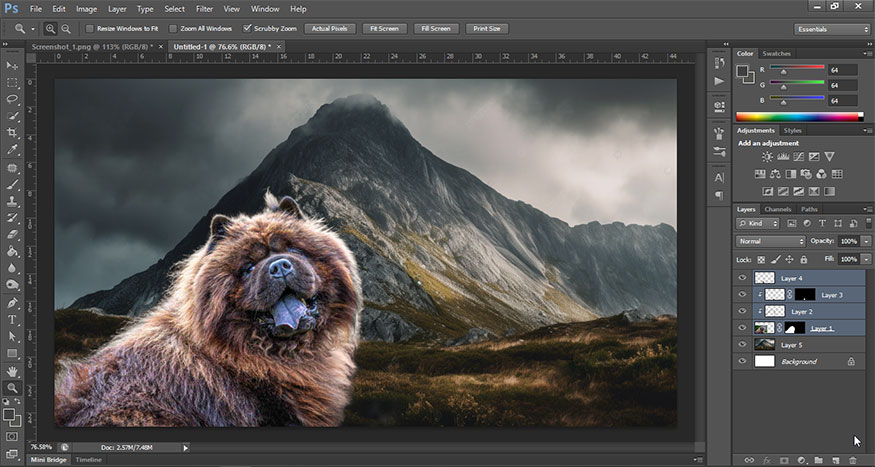
Task: Enable Resize Windows to Fit checkbox
Action: [89, 28]
